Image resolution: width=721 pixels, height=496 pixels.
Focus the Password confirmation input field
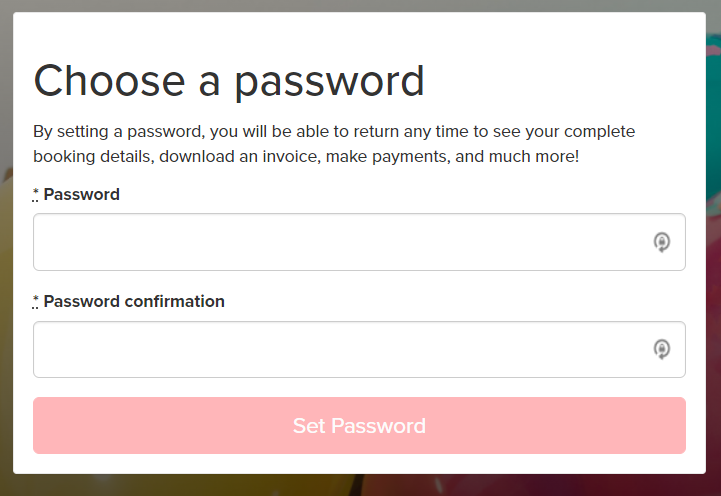(x=359, y=349)
